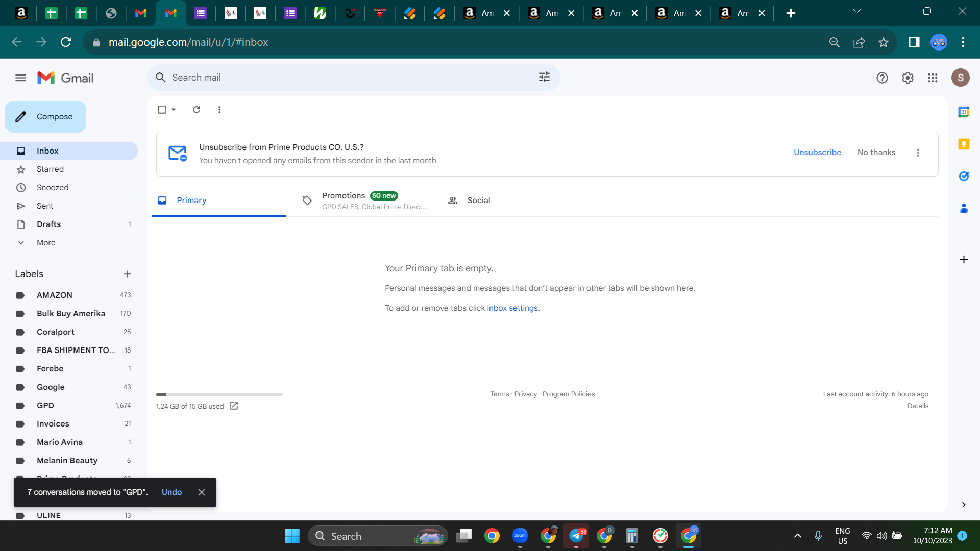Get add-ons plus icon in side panel

964,260
